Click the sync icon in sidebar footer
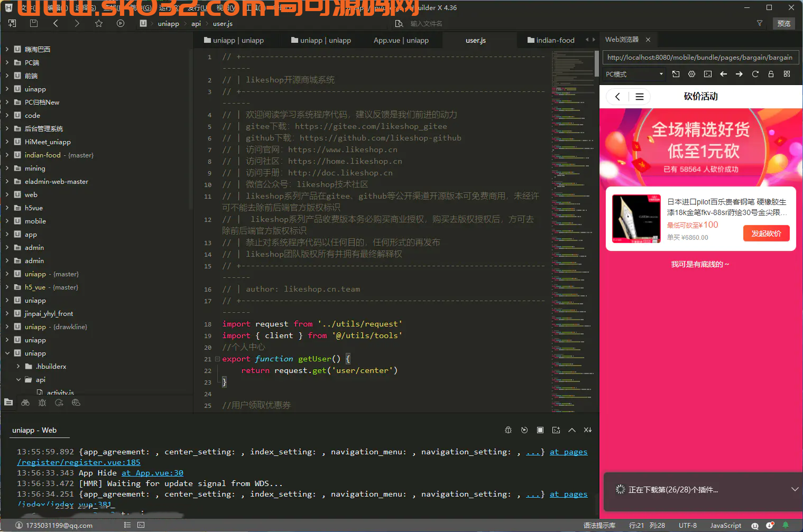 click(x=59, y=403)
